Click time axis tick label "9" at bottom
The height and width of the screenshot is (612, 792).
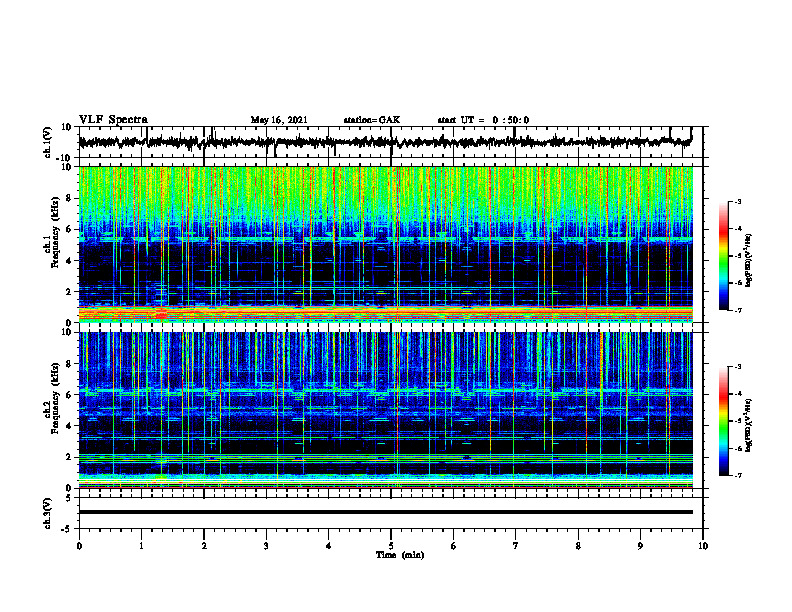640,546
